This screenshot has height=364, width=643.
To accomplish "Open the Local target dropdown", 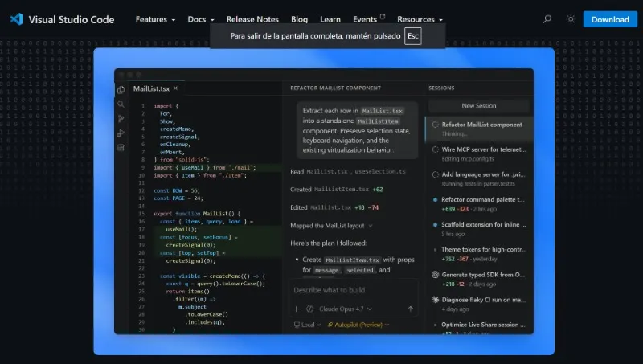I will tap(308, 325).
